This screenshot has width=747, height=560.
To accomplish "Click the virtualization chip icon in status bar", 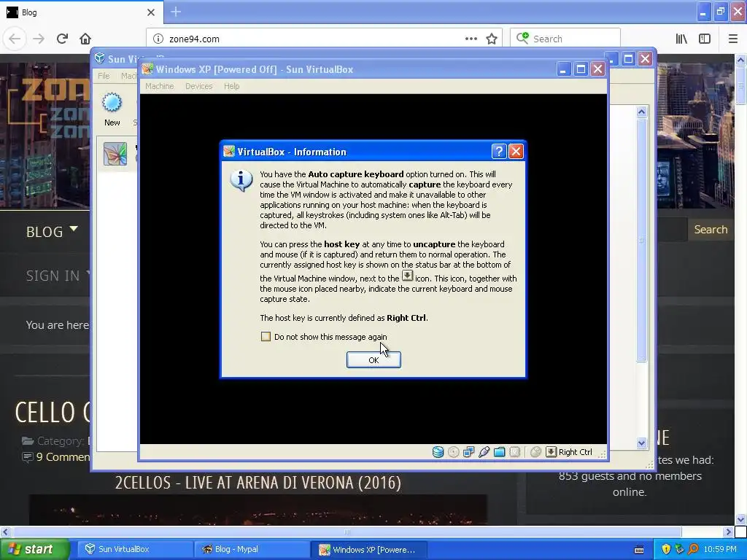I will tap(514, 452).
